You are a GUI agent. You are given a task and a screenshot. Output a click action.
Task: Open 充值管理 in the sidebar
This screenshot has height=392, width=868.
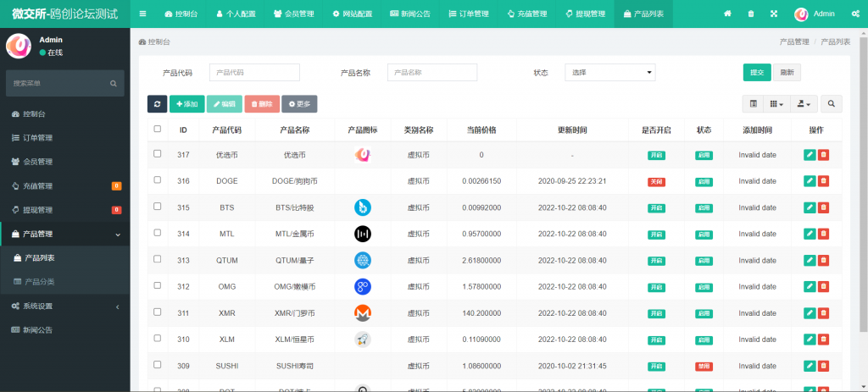coord(64,186)
